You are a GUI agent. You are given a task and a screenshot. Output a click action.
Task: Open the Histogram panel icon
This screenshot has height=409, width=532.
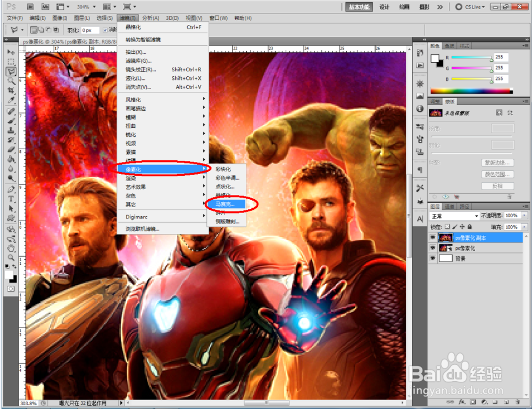click(420, 96)
